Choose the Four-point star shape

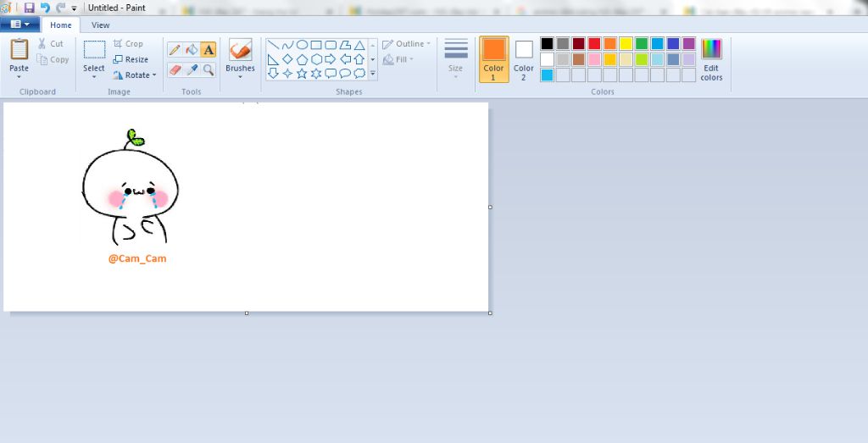(x=287, y=73)
